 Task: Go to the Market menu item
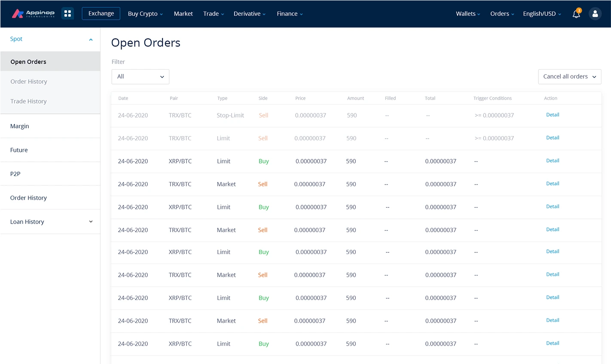(x=183, y=14)
